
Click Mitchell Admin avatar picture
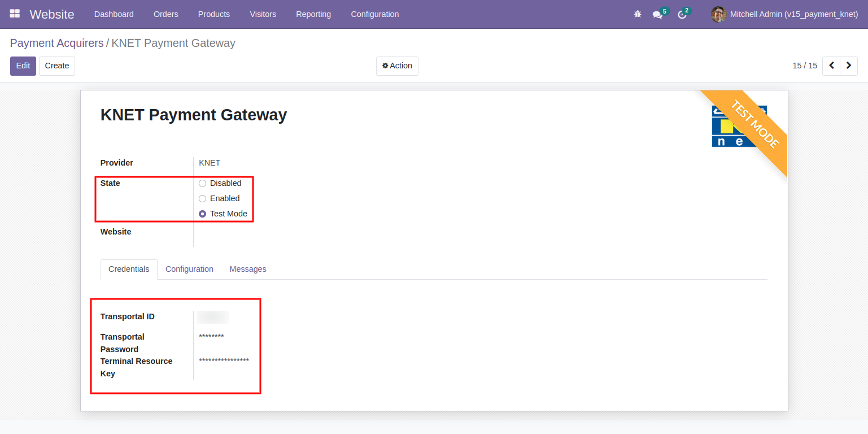click(718, 14)
